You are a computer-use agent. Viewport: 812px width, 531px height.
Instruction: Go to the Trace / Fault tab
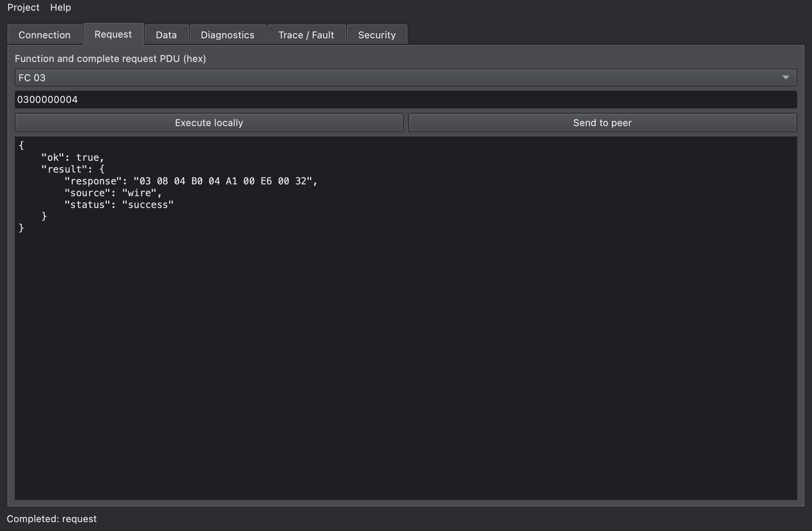[306, 35]
